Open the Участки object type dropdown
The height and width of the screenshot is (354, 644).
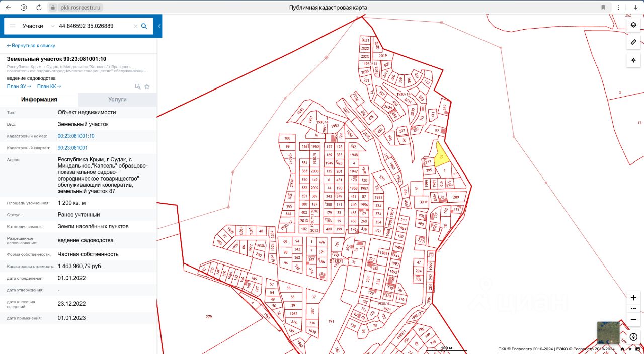pos(39,26)
